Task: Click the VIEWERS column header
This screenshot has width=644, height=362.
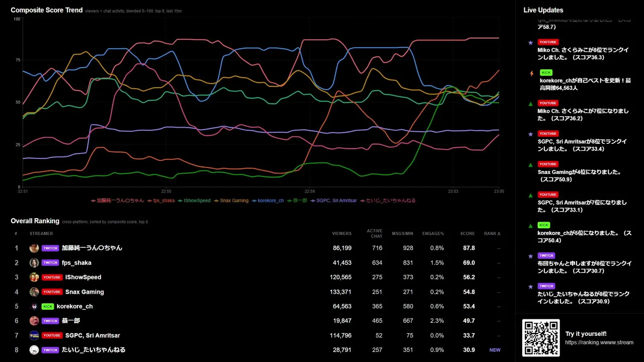Action: [342, 234]
